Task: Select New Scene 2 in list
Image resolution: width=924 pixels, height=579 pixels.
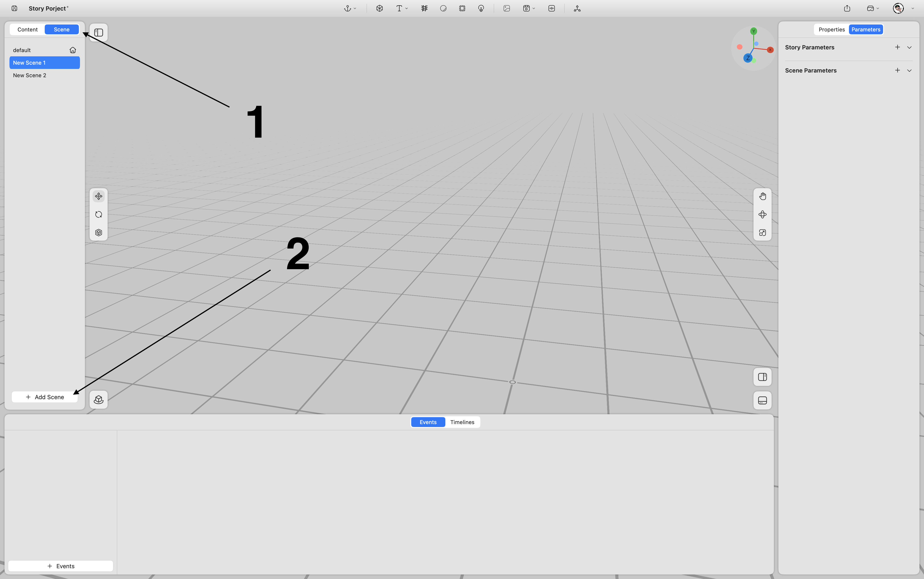Action: pos(29,75)
